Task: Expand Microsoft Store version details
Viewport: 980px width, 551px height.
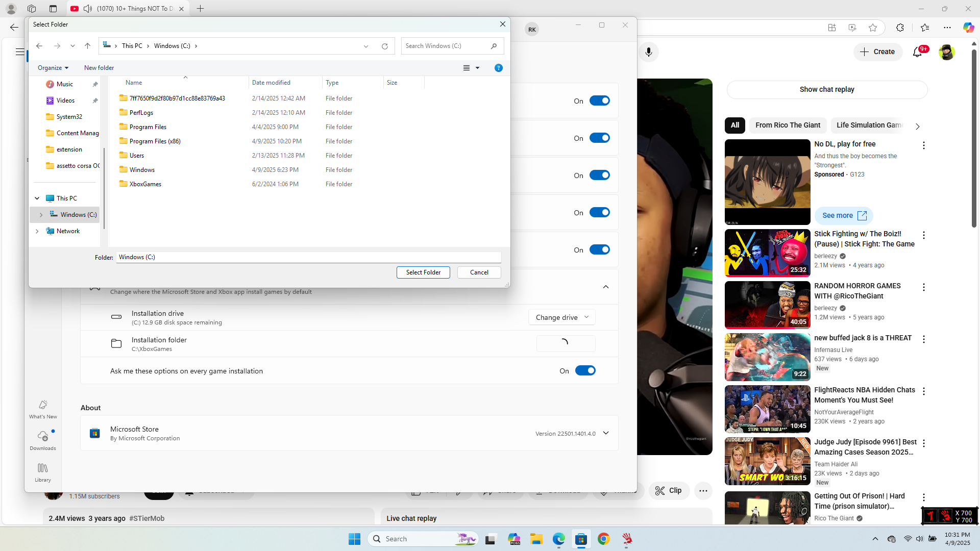Action: pyautogui.click(x=606, y=433)
